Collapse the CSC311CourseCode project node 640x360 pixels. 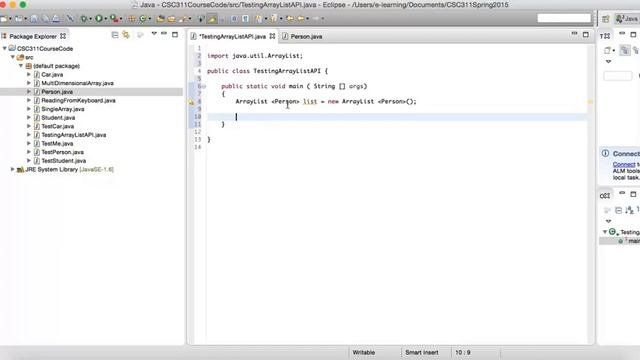(x=4, y=48)
